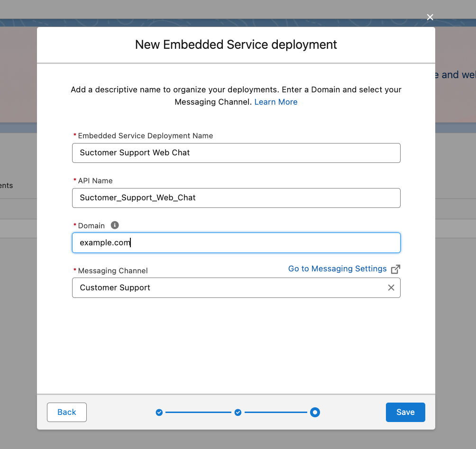Focus the API Name input field

236,198
